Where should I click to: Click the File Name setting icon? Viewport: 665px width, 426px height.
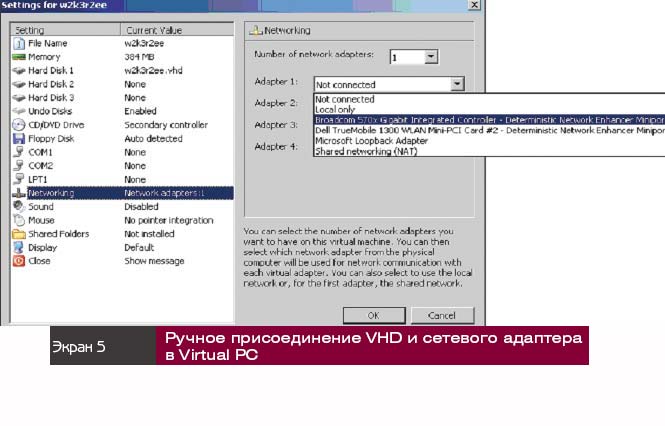[19, 43]
